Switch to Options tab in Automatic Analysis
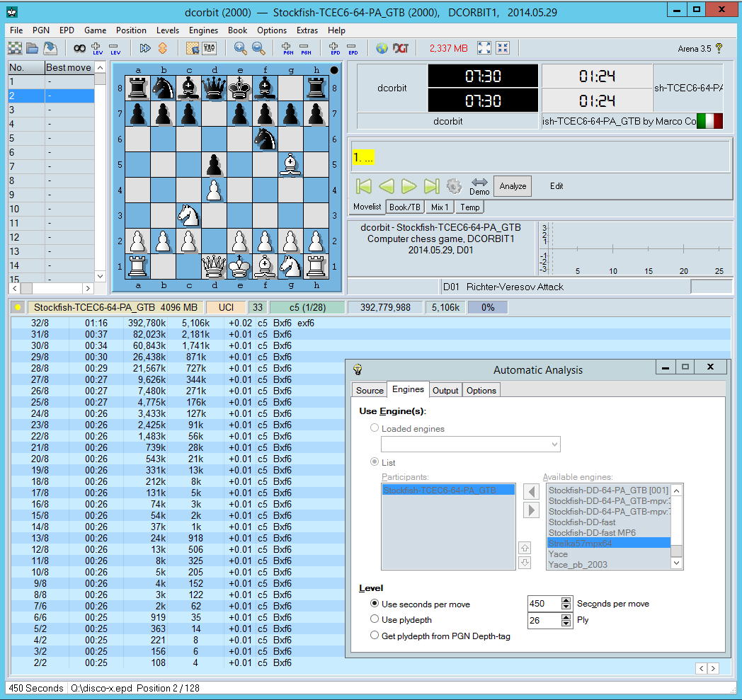 tap(481, 390)
